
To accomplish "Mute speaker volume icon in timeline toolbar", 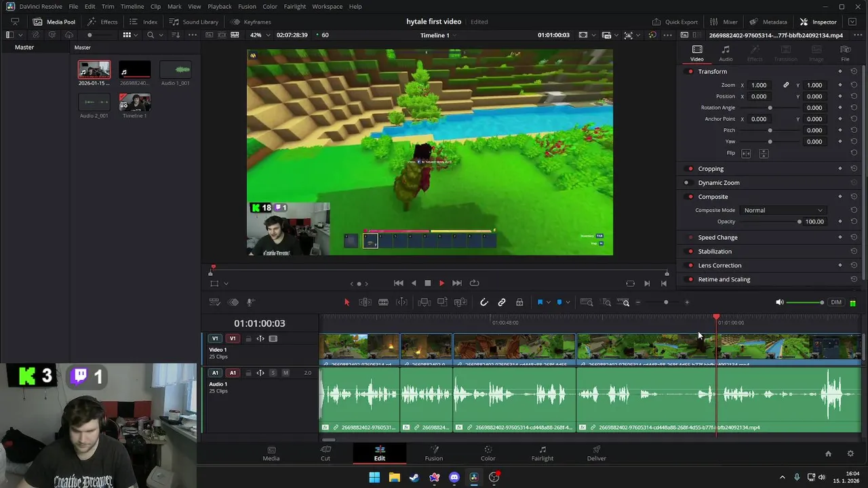I will tap(780, 302).
